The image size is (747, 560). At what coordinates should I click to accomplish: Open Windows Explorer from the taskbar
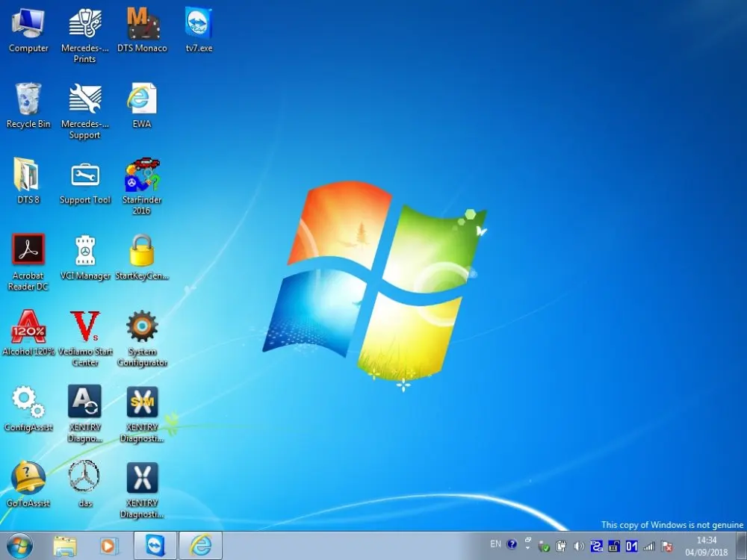click(x=65, y=546)
